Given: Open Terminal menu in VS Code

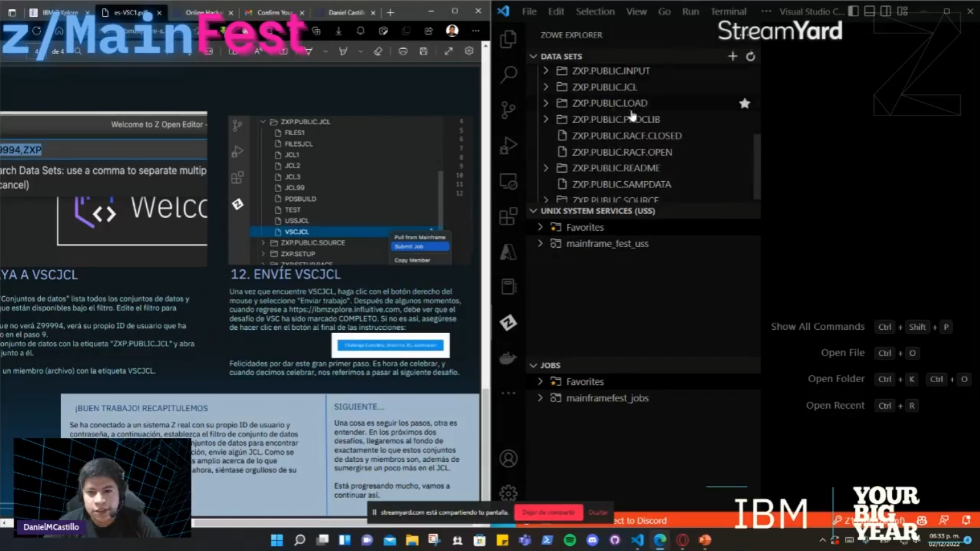Looking at the screenshot, I should [728, 11].
